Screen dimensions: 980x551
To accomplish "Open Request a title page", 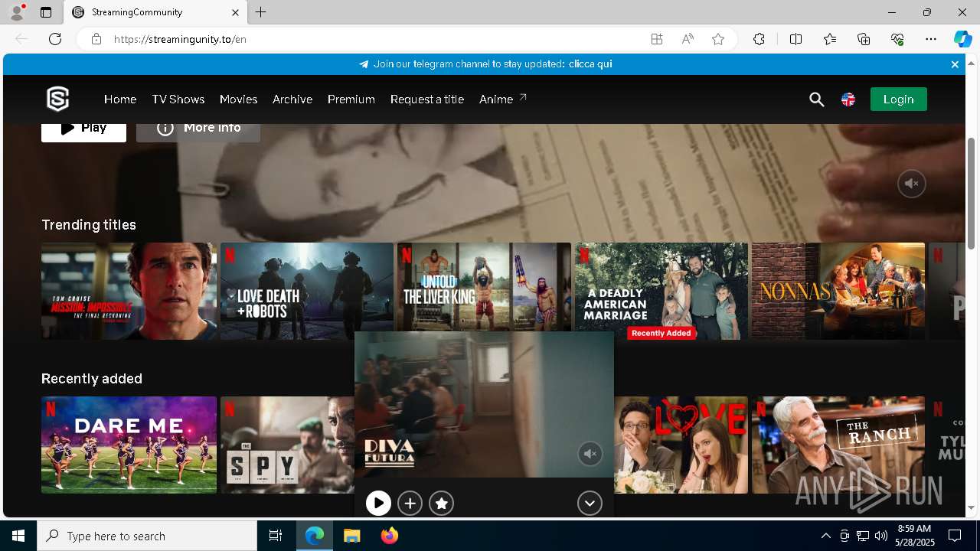I will [x=427, y=99].
